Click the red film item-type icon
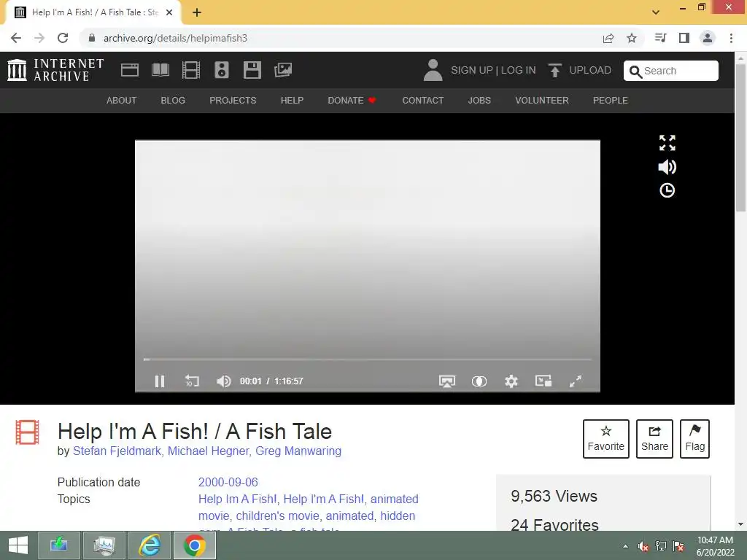 [27, 432]
